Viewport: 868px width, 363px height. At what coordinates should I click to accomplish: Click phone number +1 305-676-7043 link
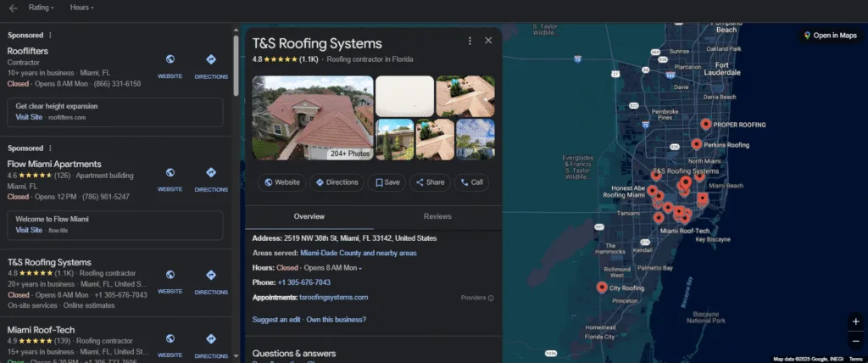[x=304, y=282]
